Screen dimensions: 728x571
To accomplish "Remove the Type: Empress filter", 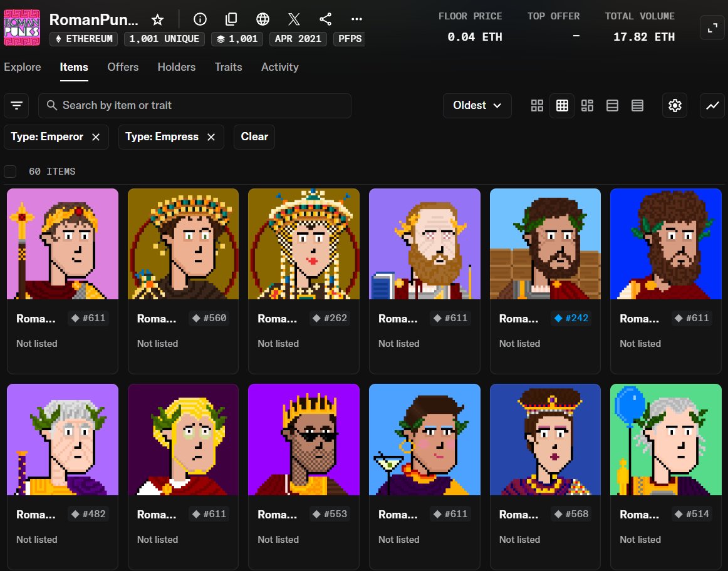I will pyautogui.click(x=211, y=137).
